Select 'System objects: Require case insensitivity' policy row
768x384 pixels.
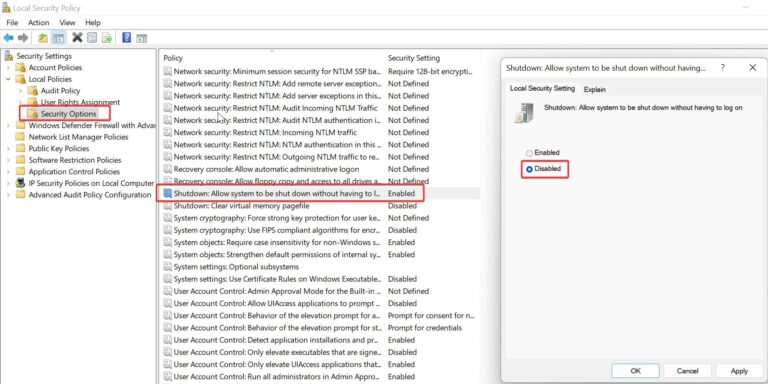[320, 242]
